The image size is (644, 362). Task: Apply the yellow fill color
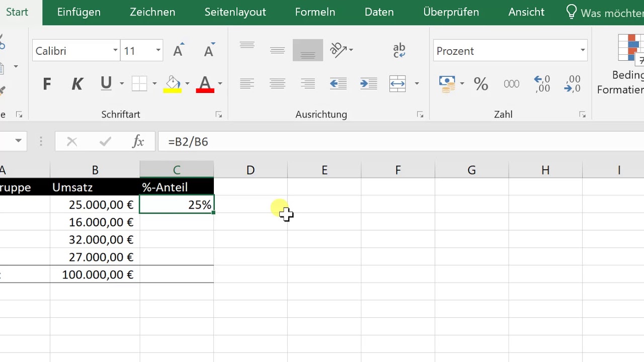coord(172,83)
